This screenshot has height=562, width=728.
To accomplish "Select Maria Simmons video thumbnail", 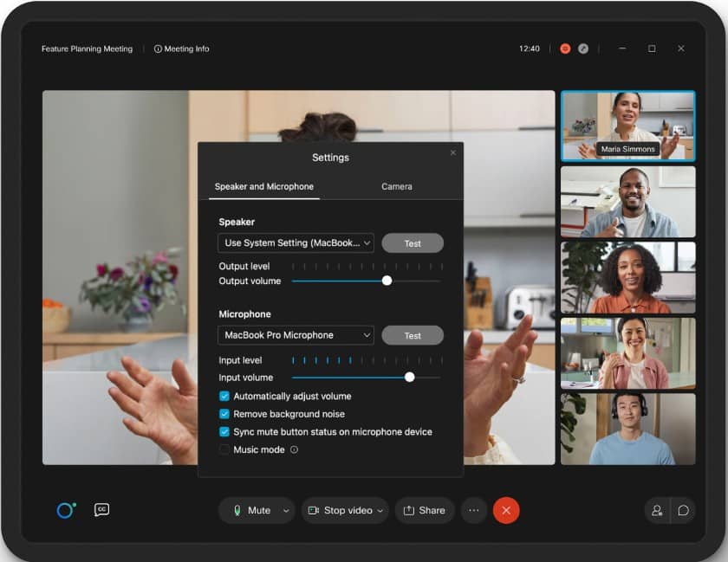I will click(627, 126).
